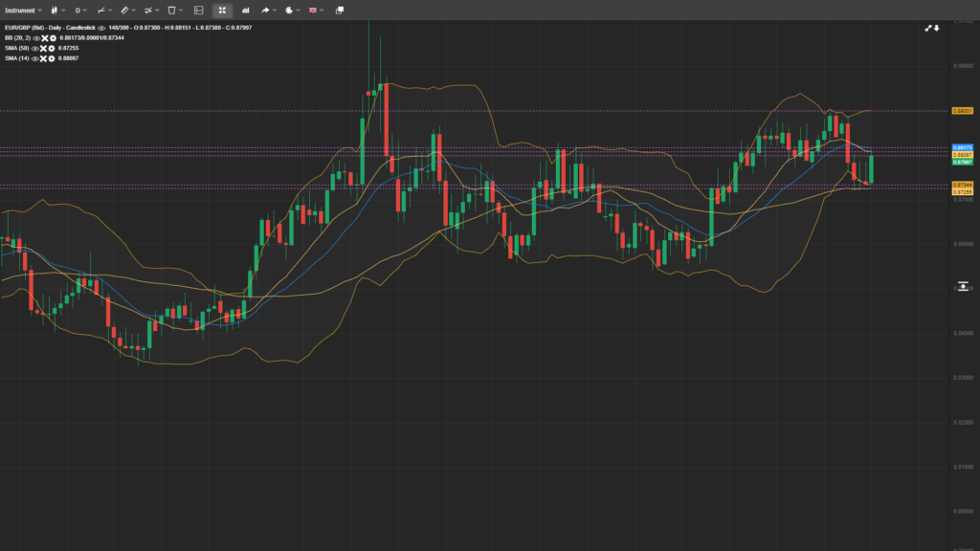980x551 pixels.
Task: Click the trash delete icon
Action: (x=172, y=10)
